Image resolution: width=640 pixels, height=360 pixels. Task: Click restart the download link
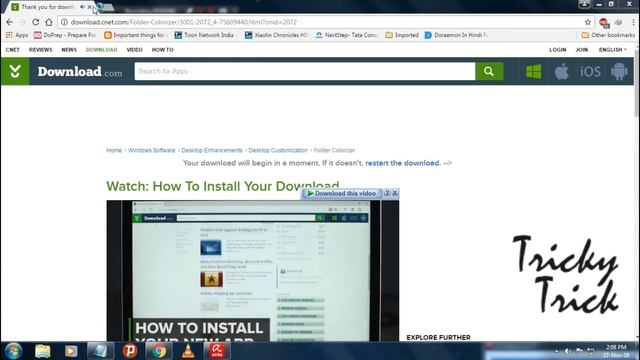pyautogui.click(x=403, y=163)
